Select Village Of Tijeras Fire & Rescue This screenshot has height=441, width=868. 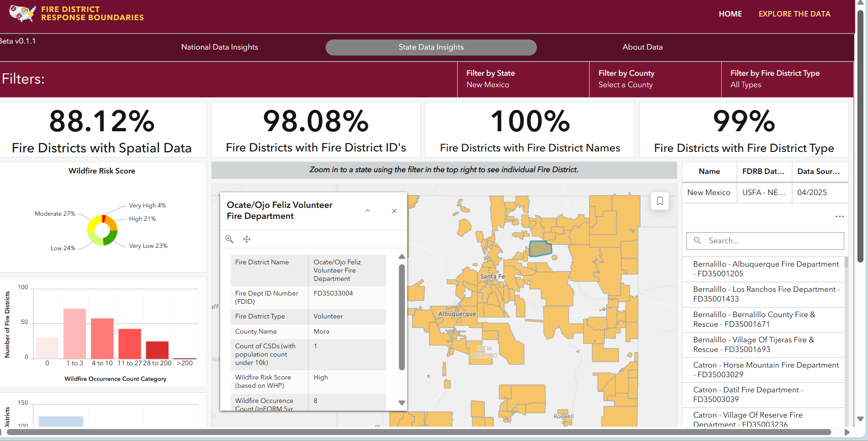tap(763, 345)
